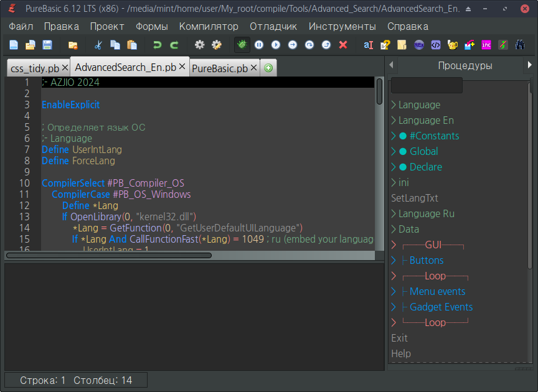Undo the last edit via the toolbar

tap(157, 45)
